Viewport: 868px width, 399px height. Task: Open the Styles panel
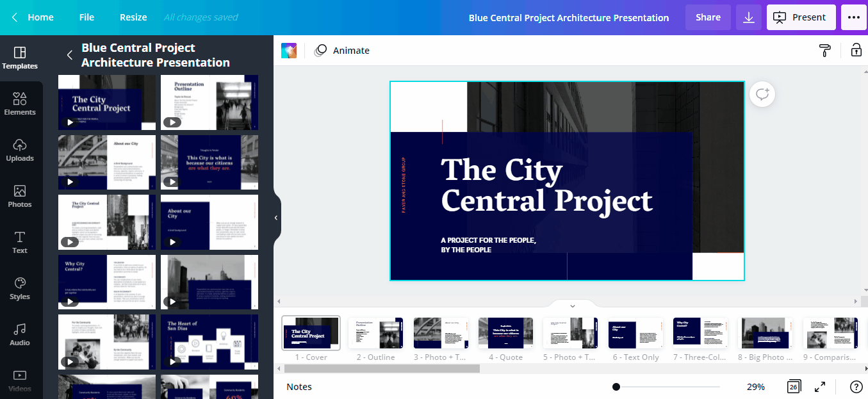[20, 288]
